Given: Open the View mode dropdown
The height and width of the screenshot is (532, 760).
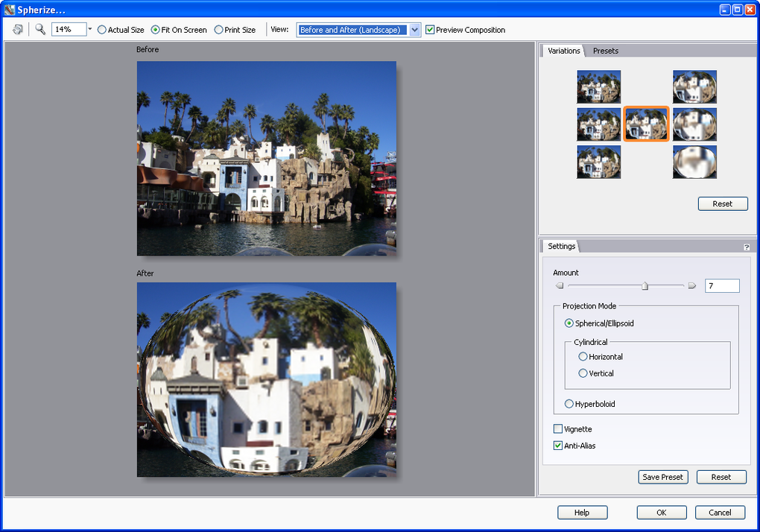Looking at the screenshot, I should tap(415, 30).
